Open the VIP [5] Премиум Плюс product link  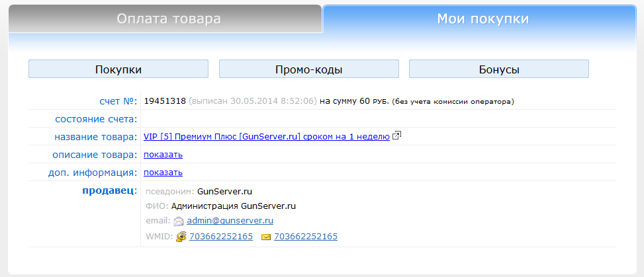267,137
